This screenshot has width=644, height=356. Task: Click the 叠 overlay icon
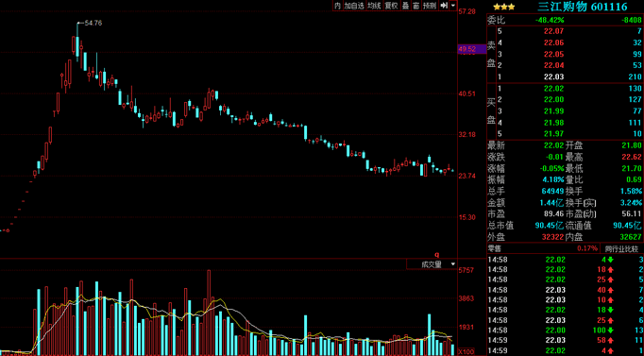click(406, 6)
